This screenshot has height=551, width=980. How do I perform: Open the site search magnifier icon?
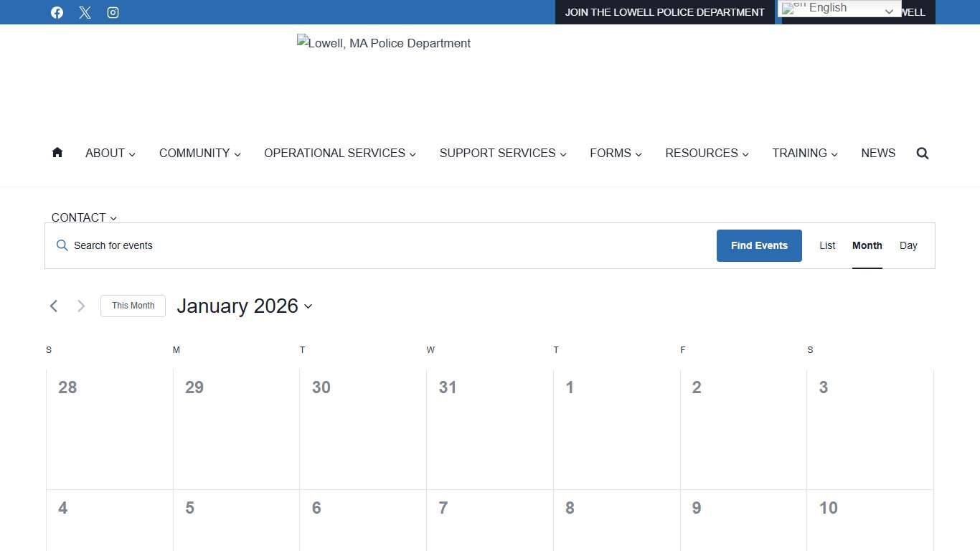pyautogui.click(x=923, y=153)
